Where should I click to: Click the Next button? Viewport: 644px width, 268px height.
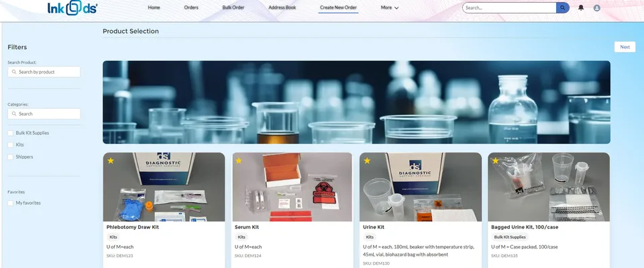pyautogui.click(x=625, y=47)
